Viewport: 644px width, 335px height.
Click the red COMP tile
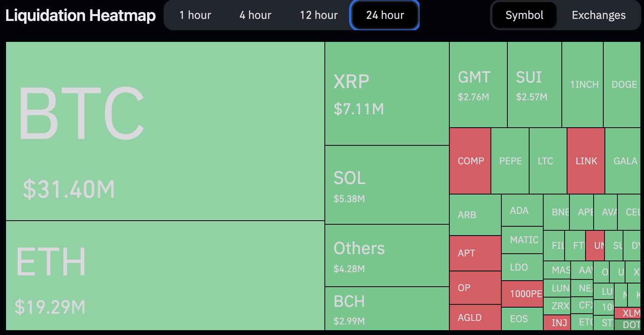(x=470, y=161)
